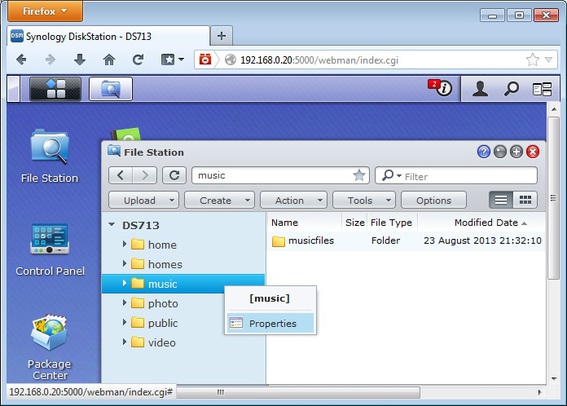Open the user account options icon

(x=480, y=89)
